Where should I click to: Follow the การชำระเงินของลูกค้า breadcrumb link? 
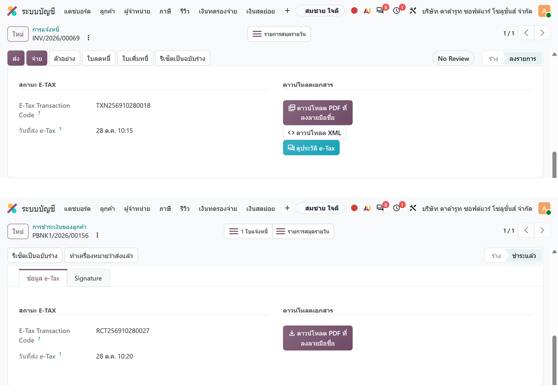point(60,227)
